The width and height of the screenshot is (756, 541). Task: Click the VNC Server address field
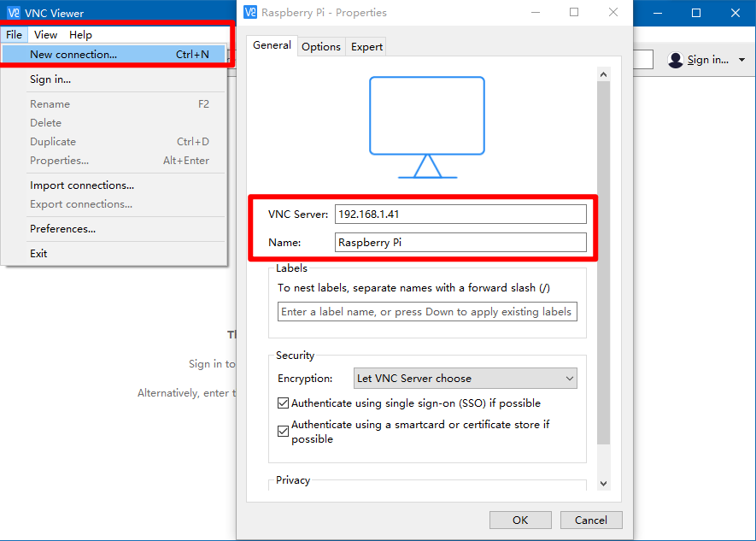(460, 214)
